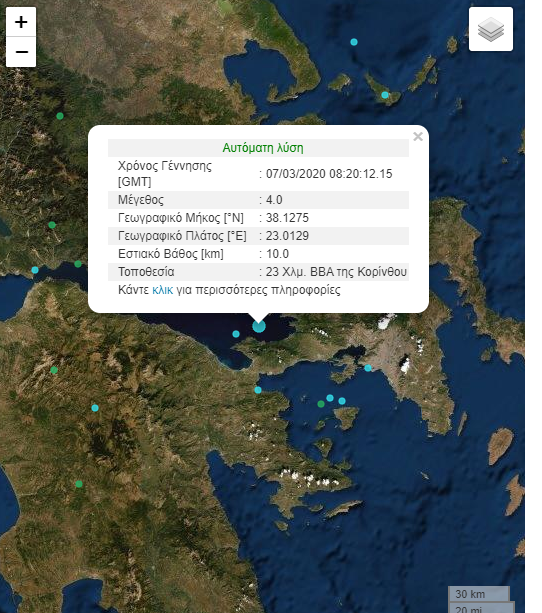Select the green marker in the upper-left mountains

[x=60, y=116]
